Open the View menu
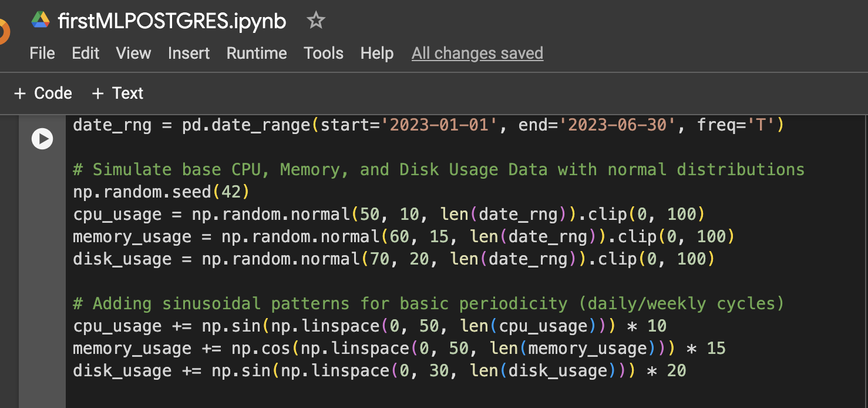Image resolution: width=868 pixels, height=408 pixels. (x=133, y=53)
